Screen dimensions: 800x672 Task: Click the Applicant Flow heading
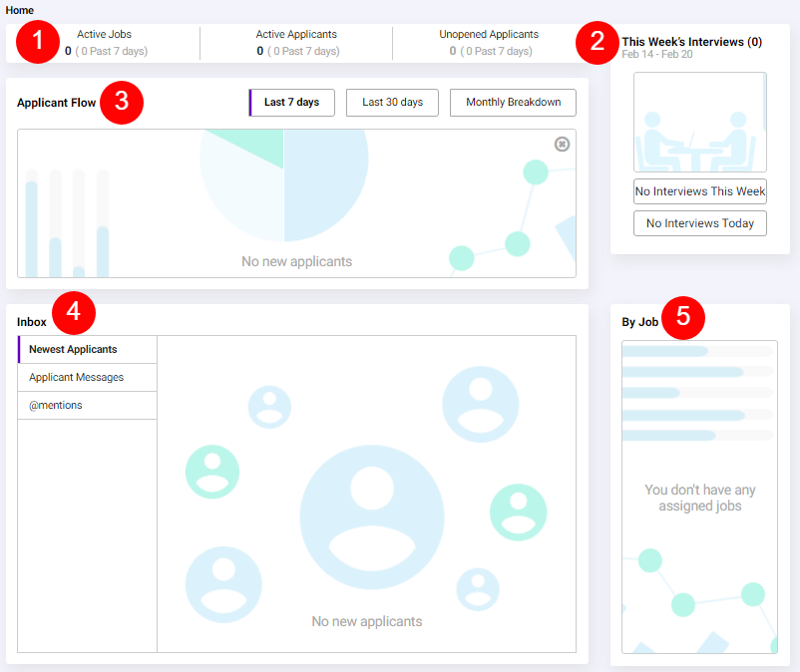click(56, 103)
